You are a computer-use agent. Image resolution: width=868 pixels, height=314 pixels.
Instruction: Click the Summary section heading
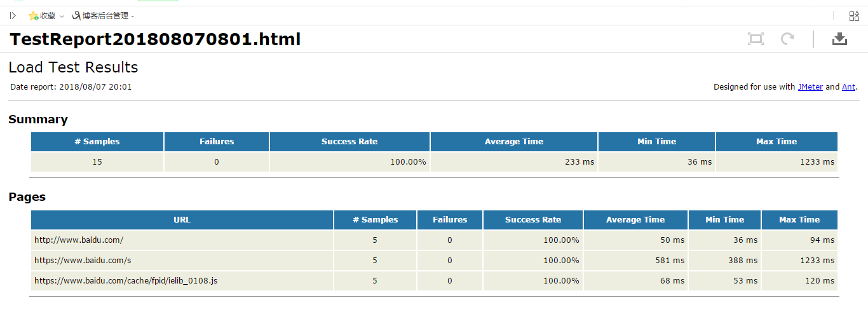point(38,119)
